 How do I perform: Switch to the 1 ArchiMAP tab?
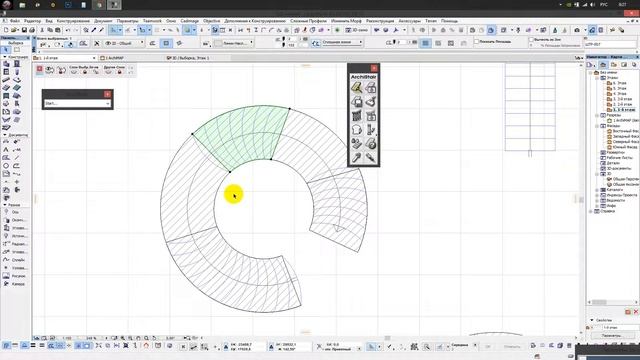click(112, 58)
